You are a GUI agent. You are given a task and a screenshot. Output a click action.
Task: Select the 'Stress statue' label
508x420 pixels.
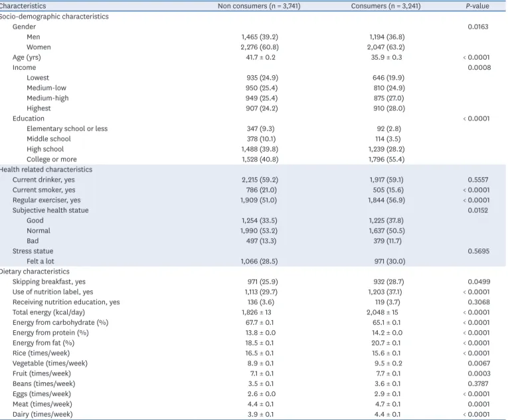[x=33, y=251]
